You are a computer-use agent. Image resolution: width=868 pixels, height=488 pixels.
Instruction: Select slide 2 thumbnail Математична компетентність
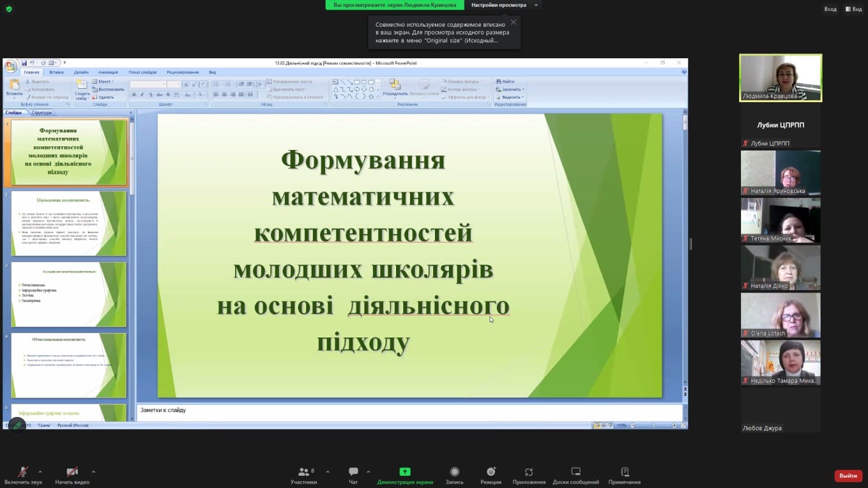(x=69, y=223)
